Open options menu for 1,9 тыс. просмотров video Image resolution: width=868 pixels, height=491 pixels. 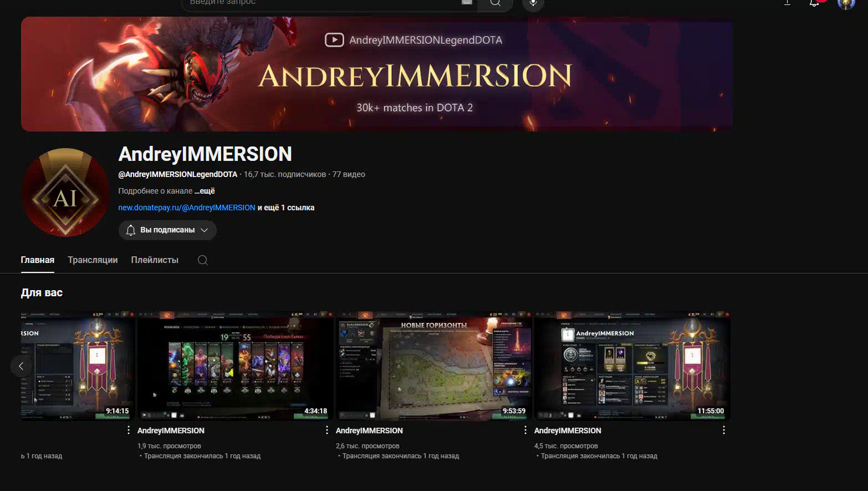[x=327, y=430]
